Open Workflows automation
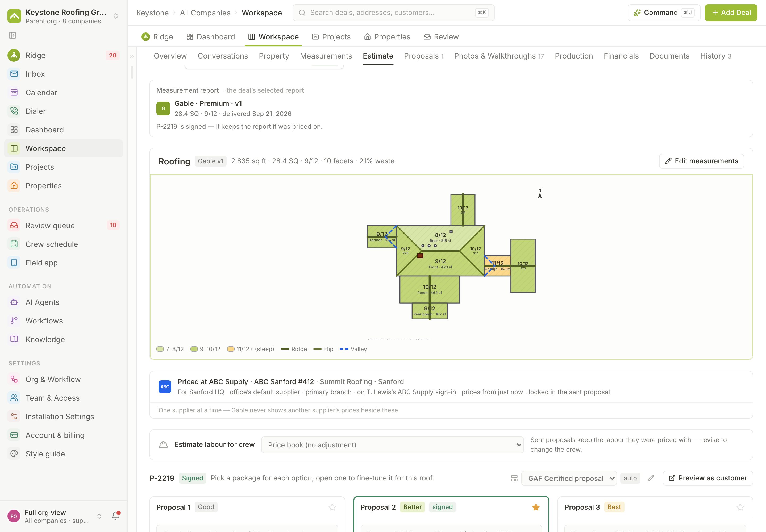The height and width of the screenshot is (532, 766). pos(63,321)
